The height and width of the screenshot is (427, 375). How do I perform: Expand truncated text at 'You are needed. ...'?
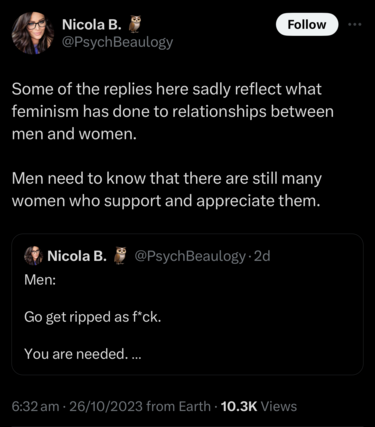83,354
